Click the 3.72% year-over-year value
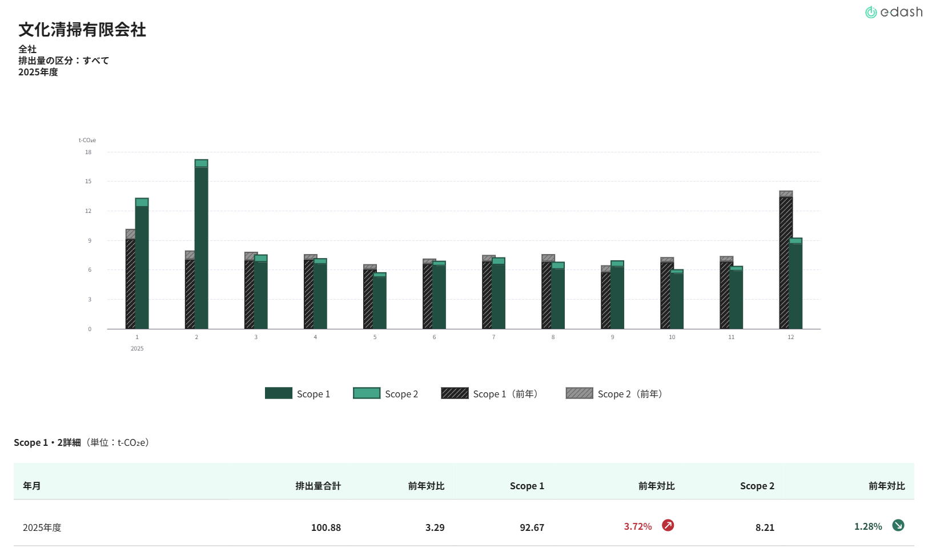Viewport: 928px width, 560px height. point(638,526)
